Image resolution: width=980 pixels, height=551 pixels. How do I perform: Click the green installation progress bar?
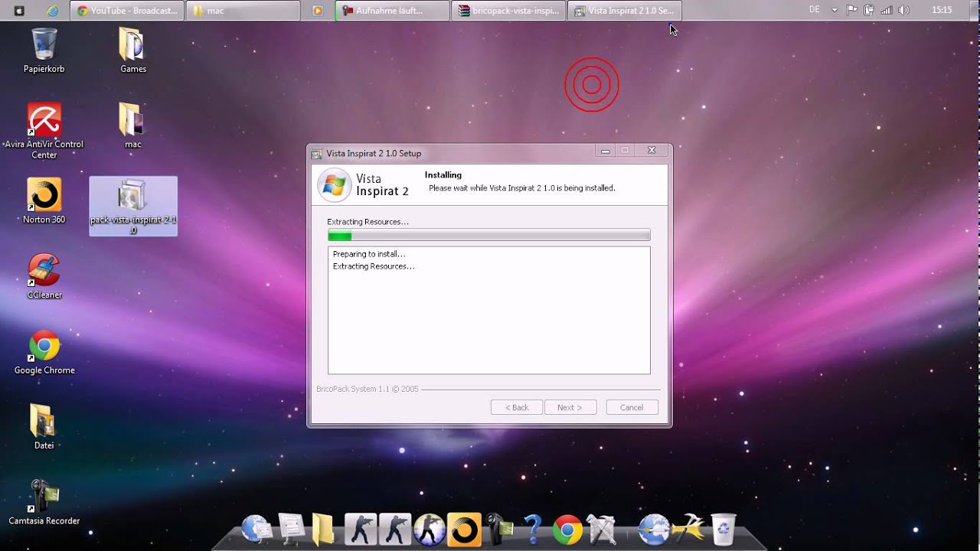point(489,236)
